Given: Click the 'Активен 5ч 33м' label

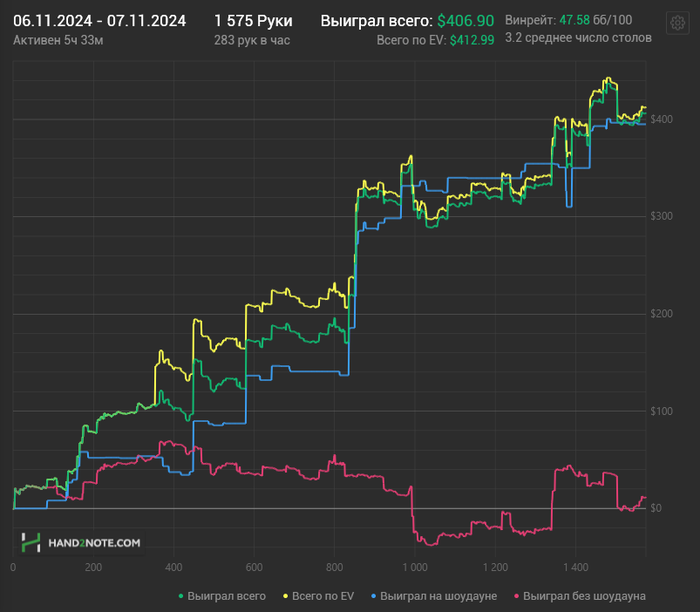Looking at the screenshot, I should pyautogui.click(x=58, y=41).
